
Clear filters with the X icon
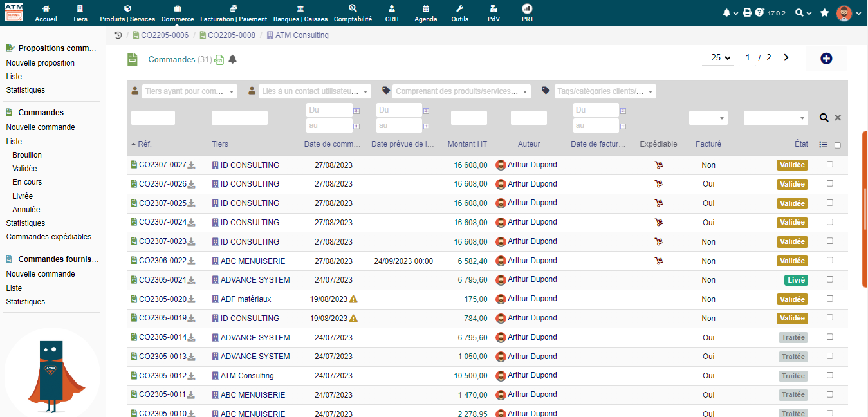click(838, 118)
